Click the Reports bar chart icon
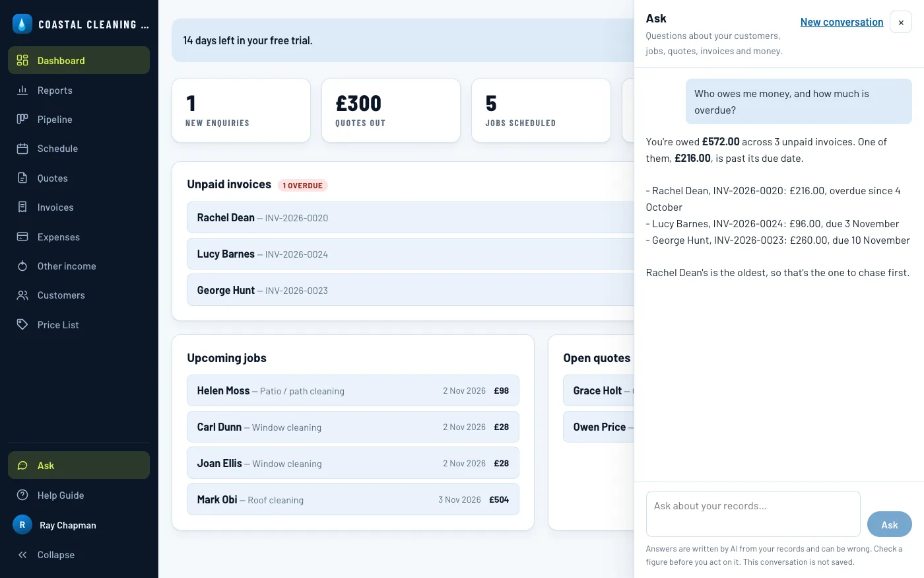Screen dimensions: 924x578 coord(22,90)
